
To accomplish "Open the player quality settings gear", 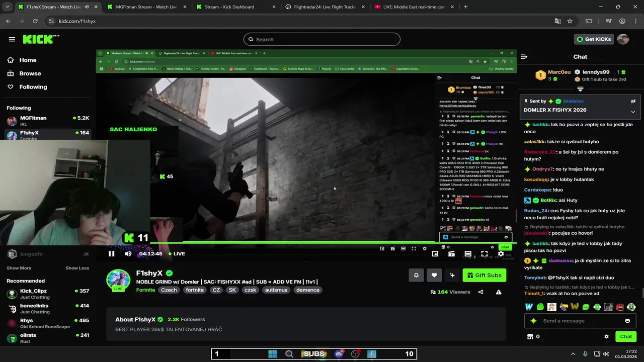I will [x=501, y=254].
